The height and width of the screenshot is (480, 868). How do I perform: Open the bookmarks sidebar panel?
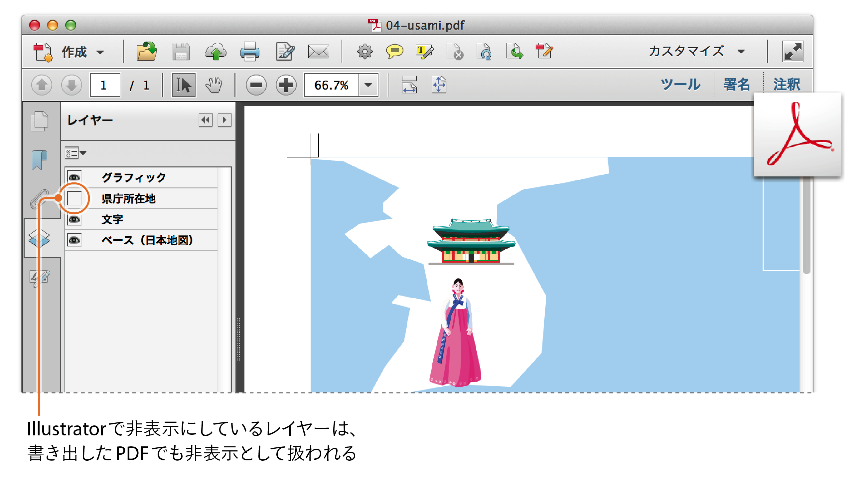[x=40, y=159]
